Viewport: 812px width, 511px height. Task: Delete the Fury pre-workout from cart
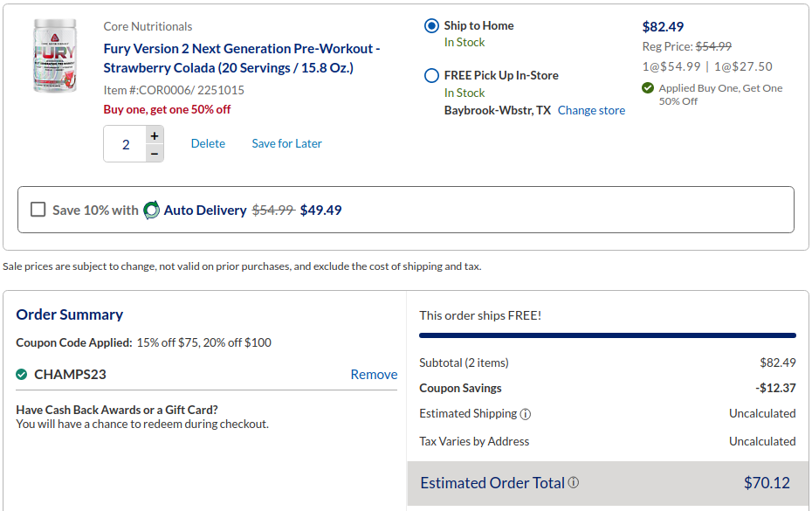208,143
